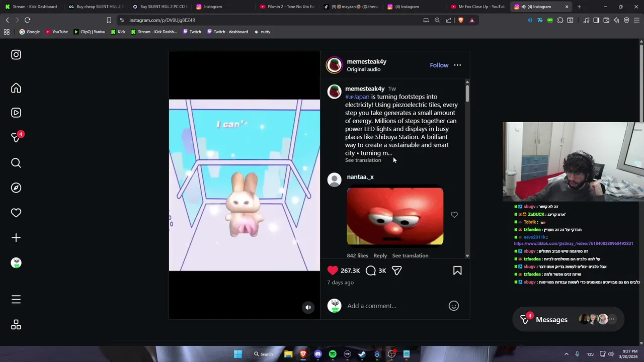Unlike the post via red heart
The image size is (644, 362).
coord(333,270)
